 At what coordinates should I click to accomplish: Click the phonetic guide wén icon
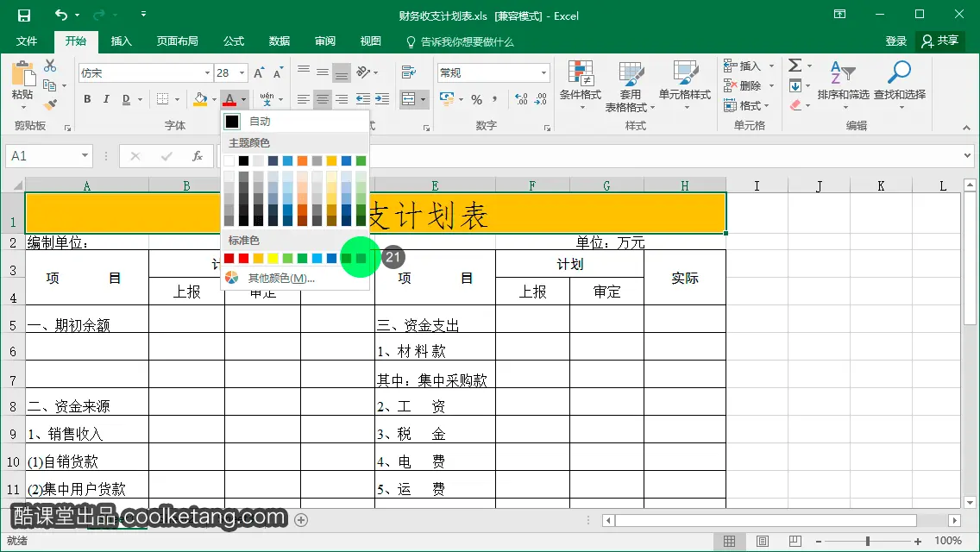[267, 99]
